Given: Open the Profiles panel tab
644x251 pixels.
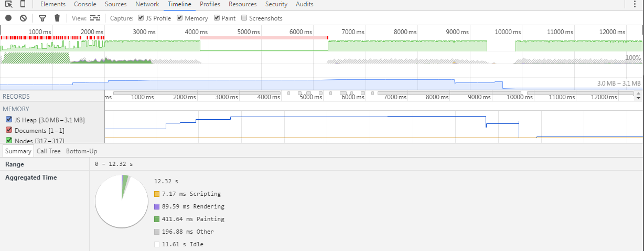Looking at the screenshot, I should 210,4.
